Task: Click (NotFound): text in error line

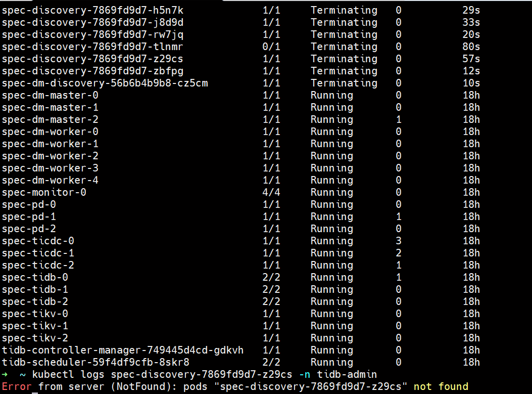Action: (x=144, y=387)
